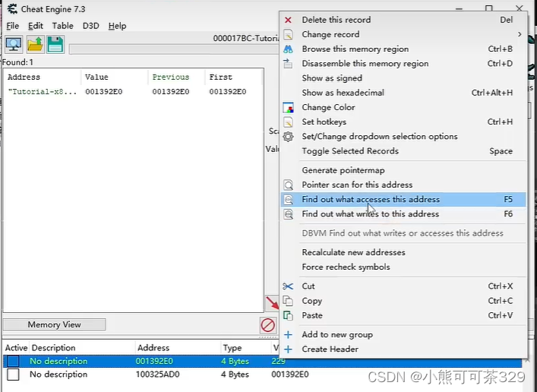The height and width of the screenshot is (392, 537).
Task: Click the Value column header in results
Action: [115, 77]
